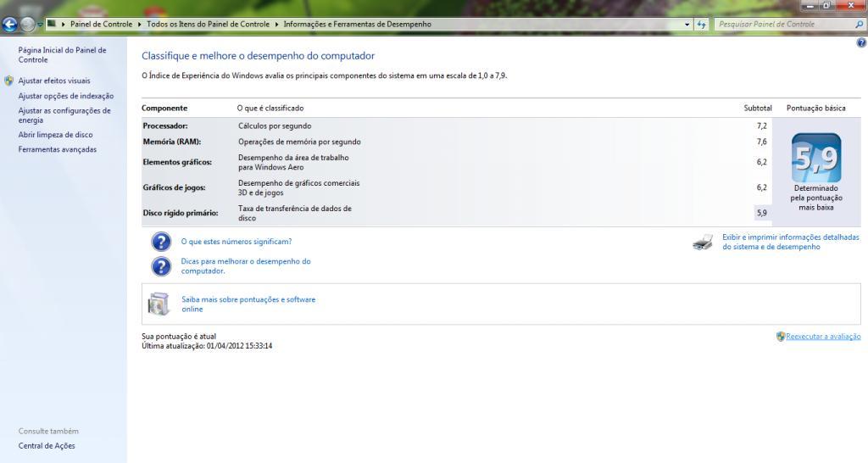Select the Gráficos de jogos row label
This screenshot has height=463, width=868.
(174, 187)
